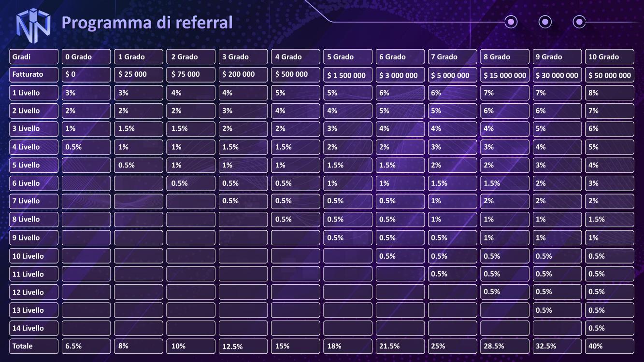This screenshot has height=362, width=644.
Task: Click the Programma di referral title
Action: (147, 22)
